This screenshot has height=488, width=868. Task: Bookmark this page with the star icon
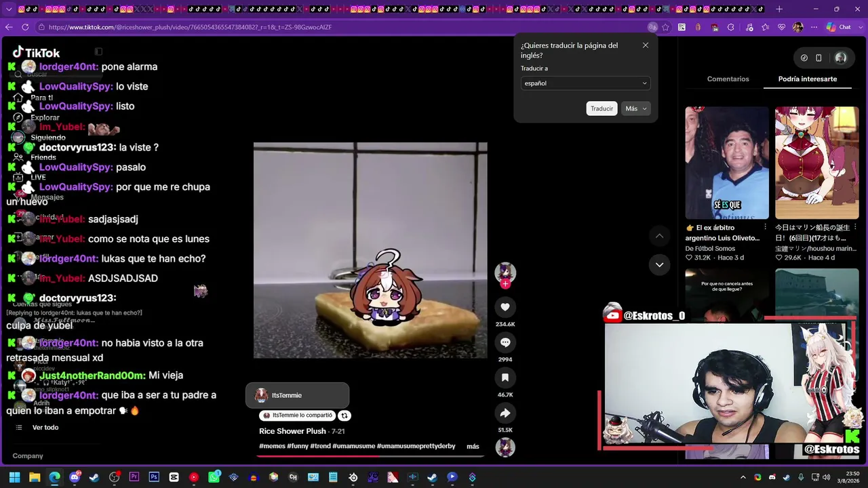click(665, 27)
